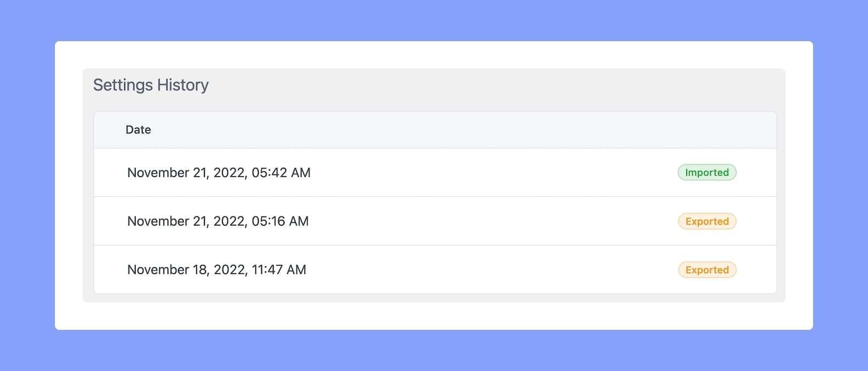
Task: Click "2022" in the Imported row
Action: click(229, 173)
